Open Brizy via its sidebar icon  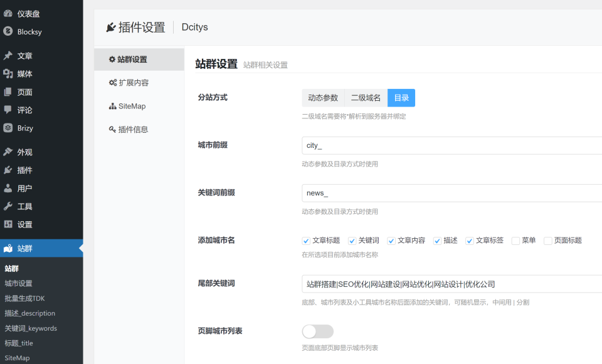(x=8, y=128)
